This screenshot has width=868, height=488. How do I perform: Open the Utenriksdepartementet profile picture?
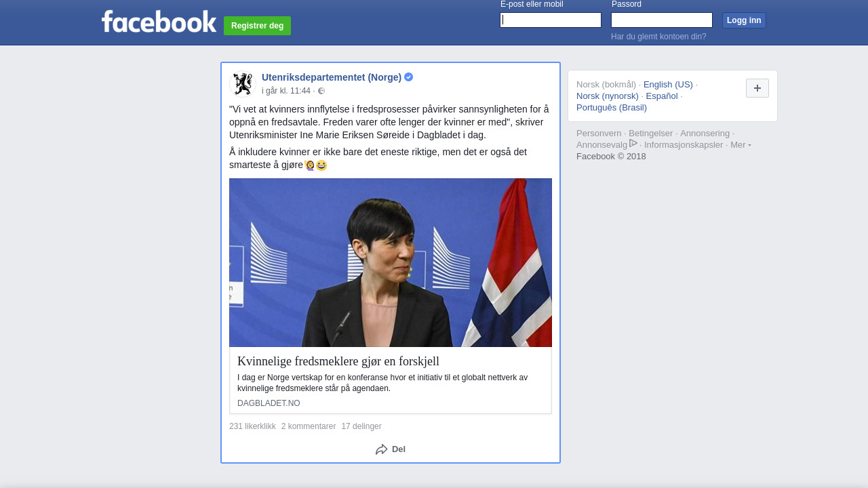[x=243, y=84]
